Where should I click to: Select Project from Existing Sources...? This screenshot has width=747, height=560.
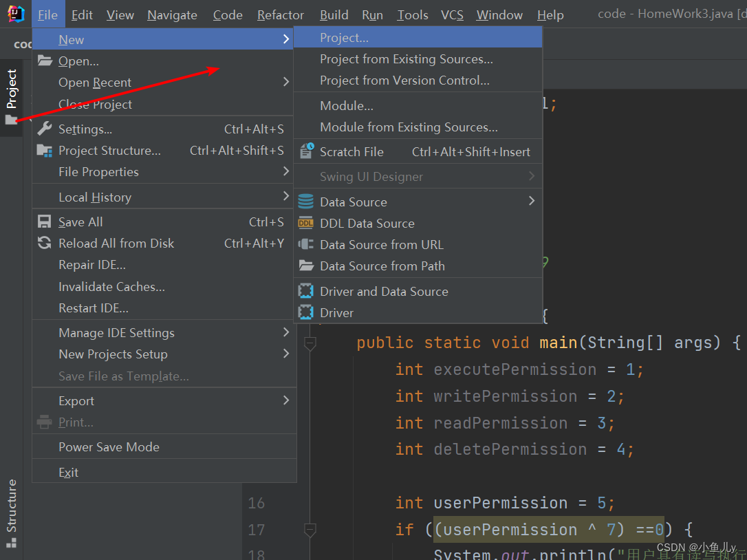click(418, 58)
